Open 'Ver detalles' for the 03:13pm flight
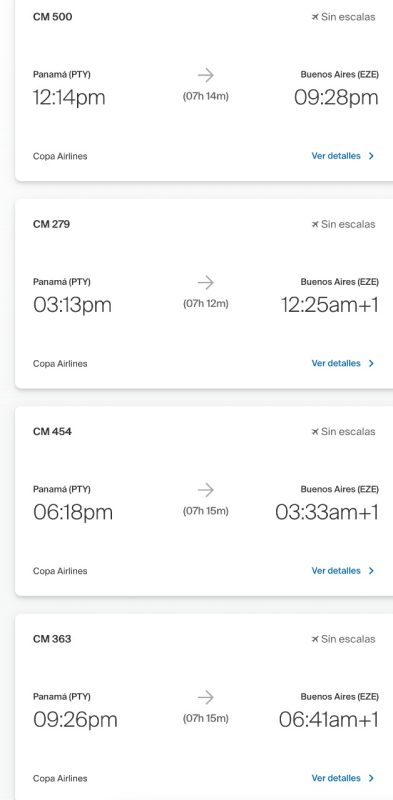The image size is (393, 800). [x=336, y=363]
